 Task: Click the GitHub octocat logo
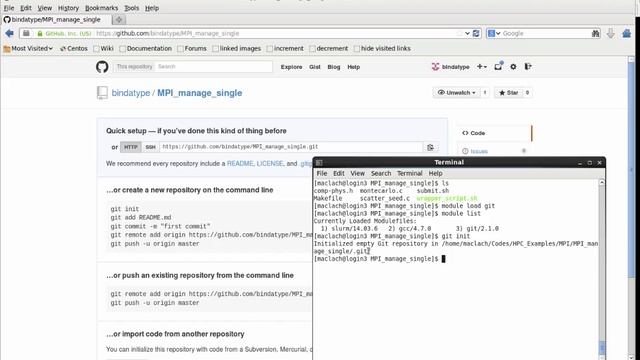coord(102,67)
